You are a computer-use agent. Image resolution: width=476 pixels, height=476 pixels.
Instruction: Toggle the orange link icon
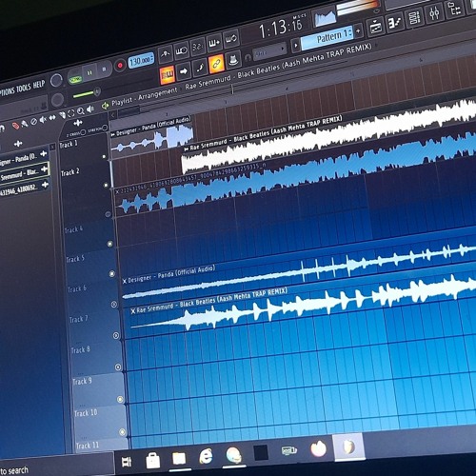pyautogui.click(x=216, y=64)
